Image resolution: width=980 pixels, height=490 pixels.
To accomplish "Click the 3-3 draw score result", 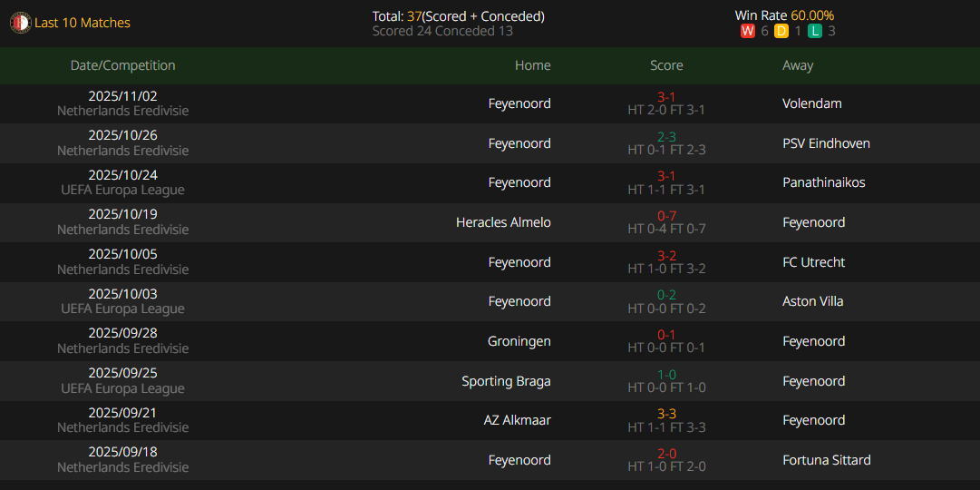I will (x=666, y=414).
